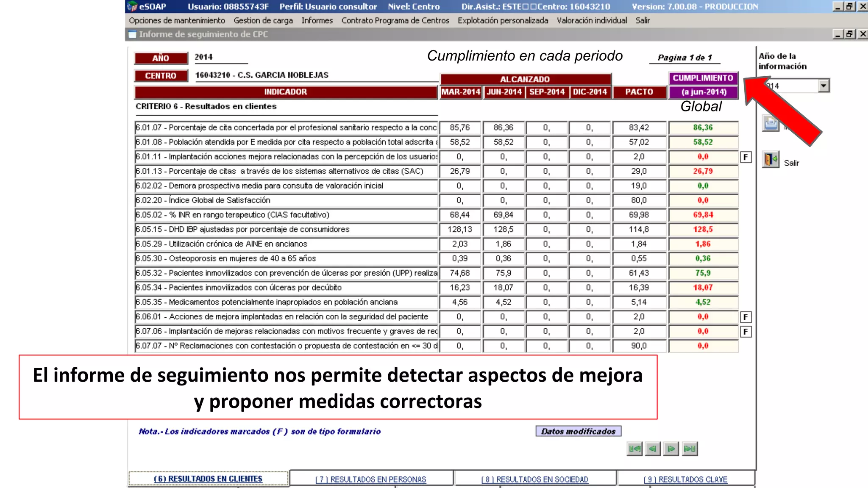Click PACTO value 83,42
This screenshot has height=488, width=868.
(639, 128)
